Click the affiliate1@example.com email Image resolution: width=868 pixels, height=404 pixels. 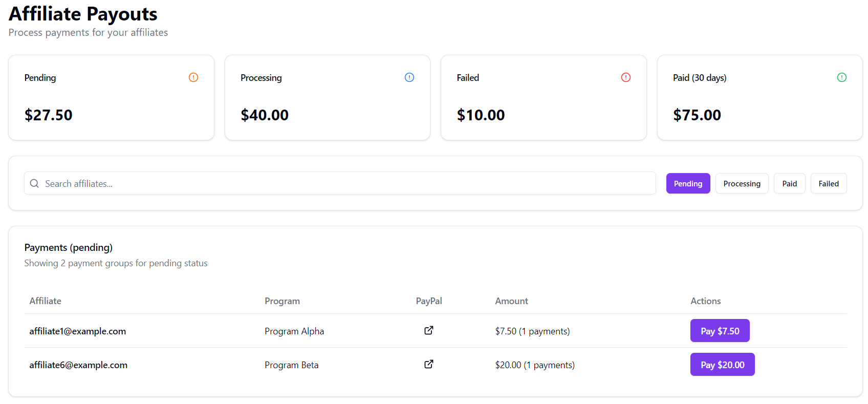point(78,331)
